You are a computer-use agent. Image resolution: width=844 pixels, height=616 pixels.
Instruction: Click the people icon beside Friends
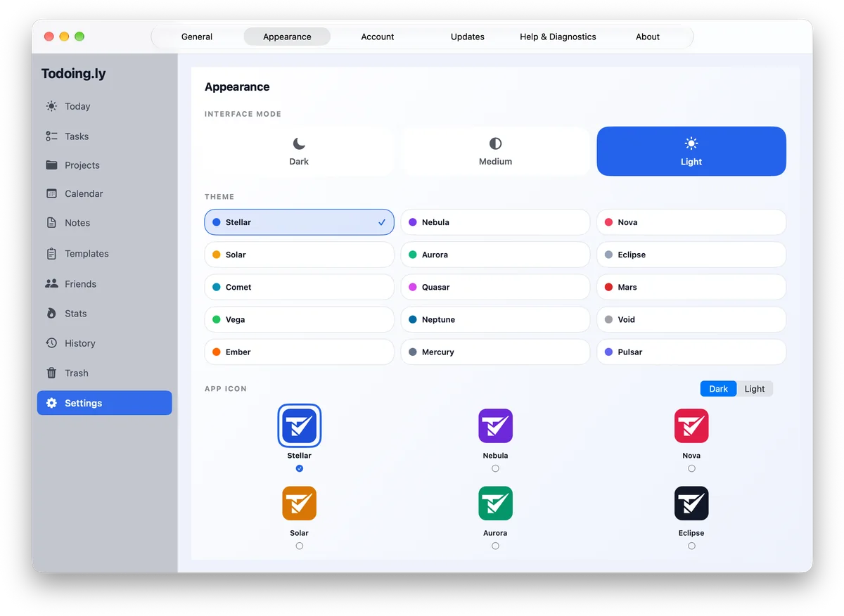coord(51,284)
